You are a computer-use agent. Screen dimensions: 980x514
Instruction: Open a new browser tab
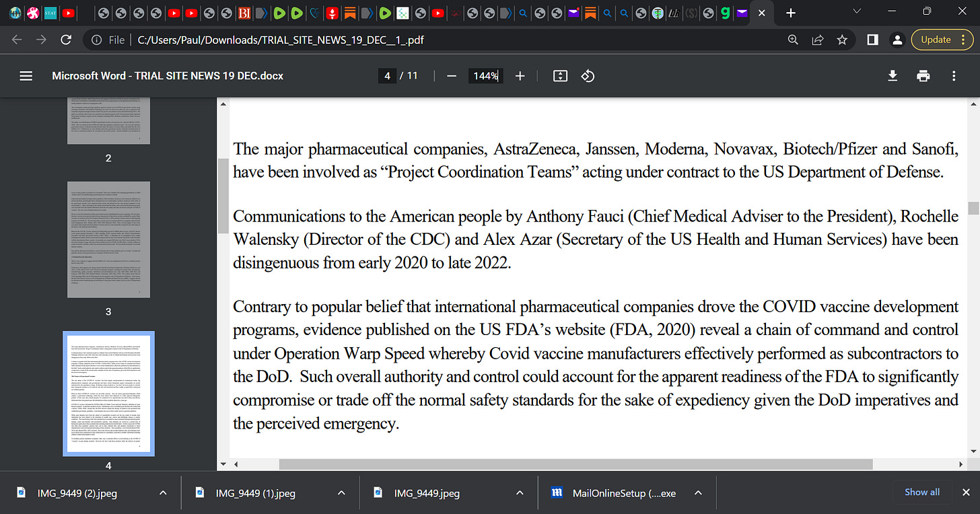tap(791, 13)
